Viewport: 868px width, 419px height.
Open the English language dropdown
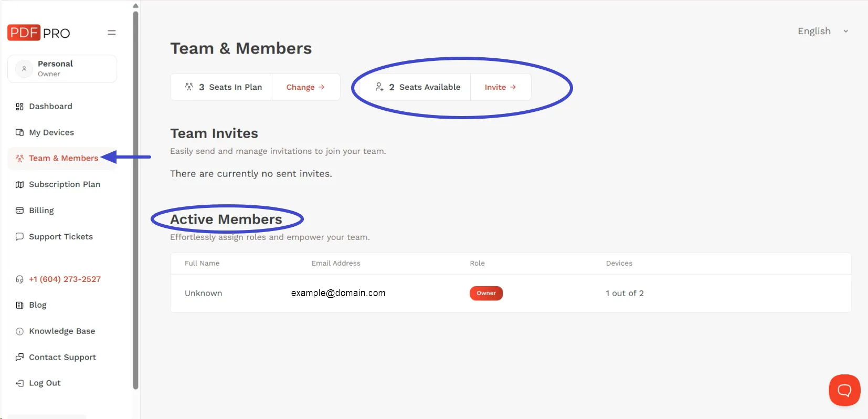[x=823, y=31]
